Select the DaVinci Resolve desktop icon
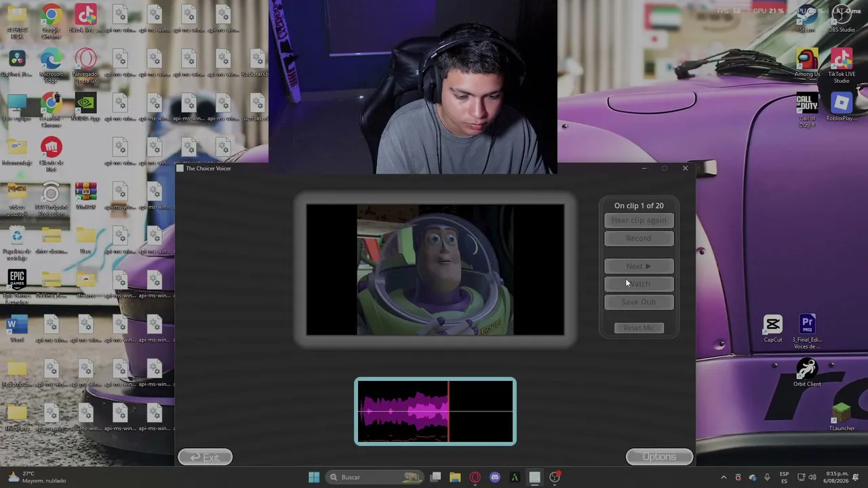The image size is (868, 488). click(x=17, y=64)
